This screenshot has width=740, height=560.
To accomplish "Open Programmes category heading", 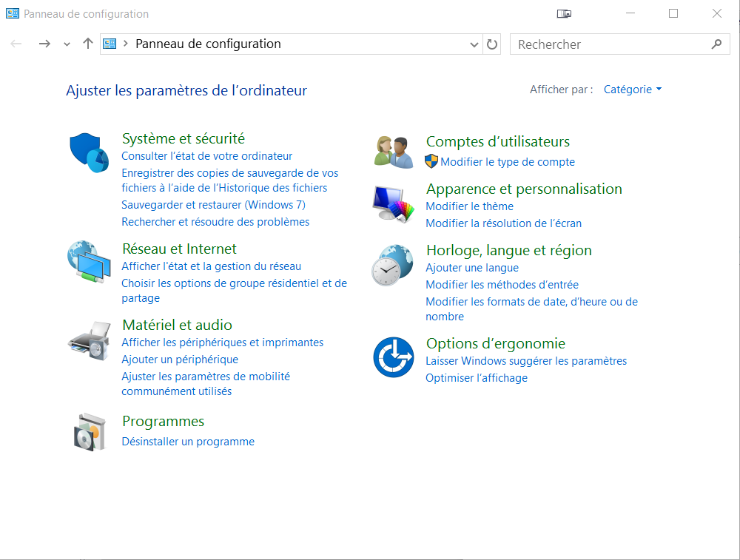I will click(163, 422).
